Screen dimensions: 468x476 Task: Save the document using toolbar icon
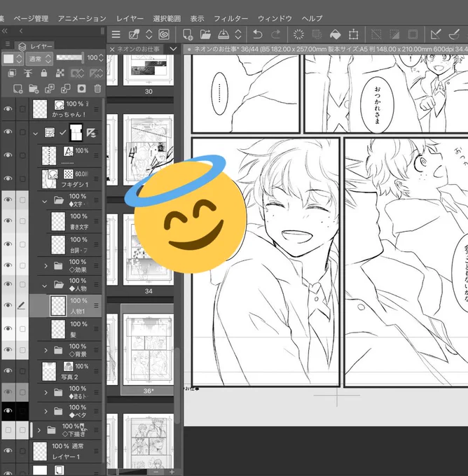(223, 34)
